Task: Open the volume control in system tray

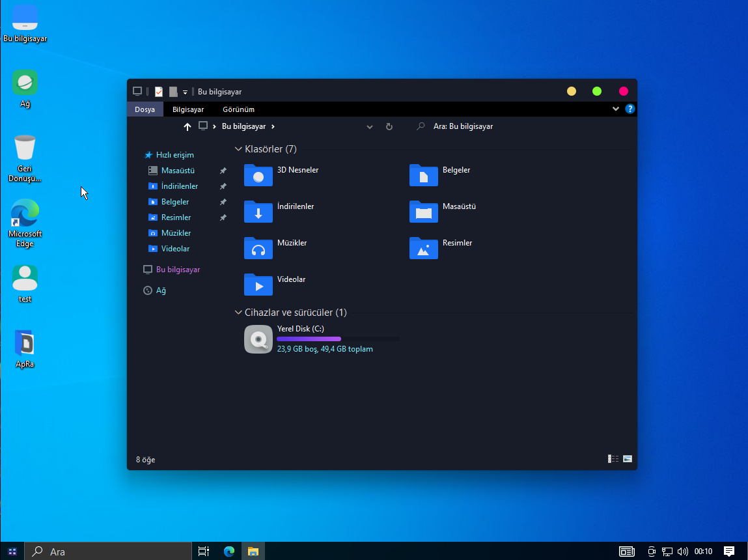Action: click(x=683, y=552)
